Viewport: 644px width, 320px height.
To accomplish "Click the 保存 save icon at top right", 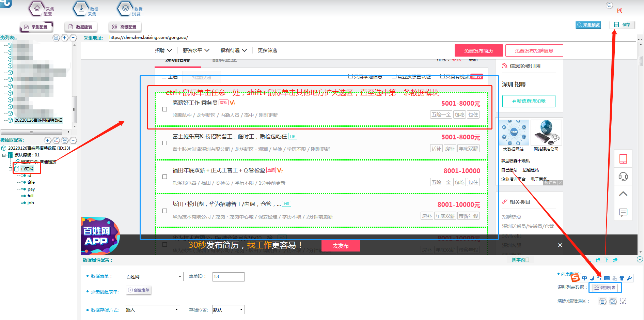I will (x=617, y=24).
